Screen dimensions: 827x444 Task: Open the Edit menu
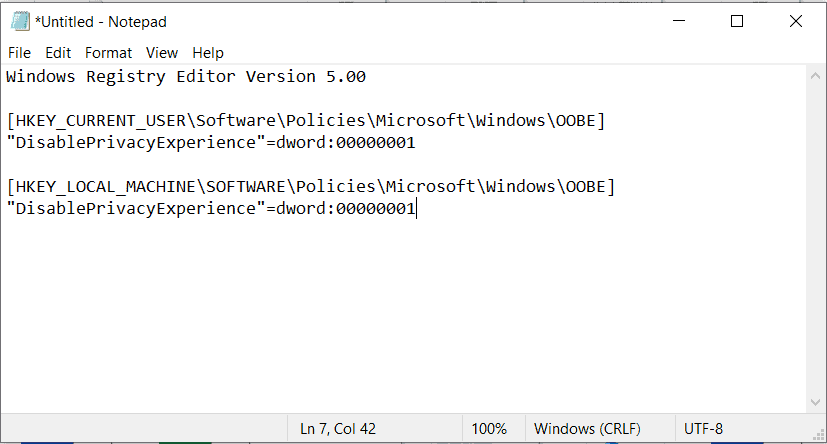click(x=58, y=53)
